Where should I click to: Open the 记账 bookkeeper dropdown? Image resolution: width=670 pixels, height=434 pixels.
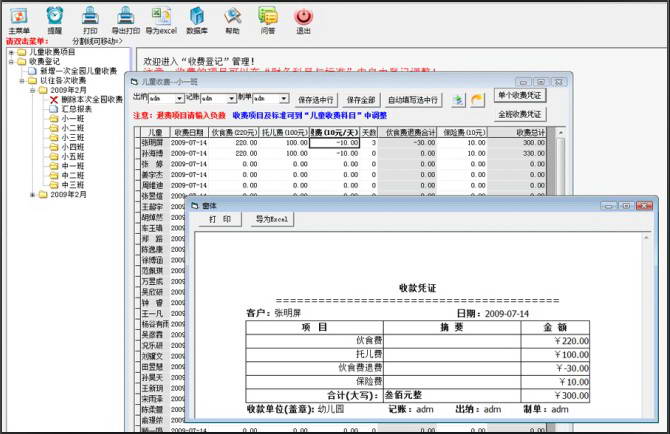tap(232, 99)
